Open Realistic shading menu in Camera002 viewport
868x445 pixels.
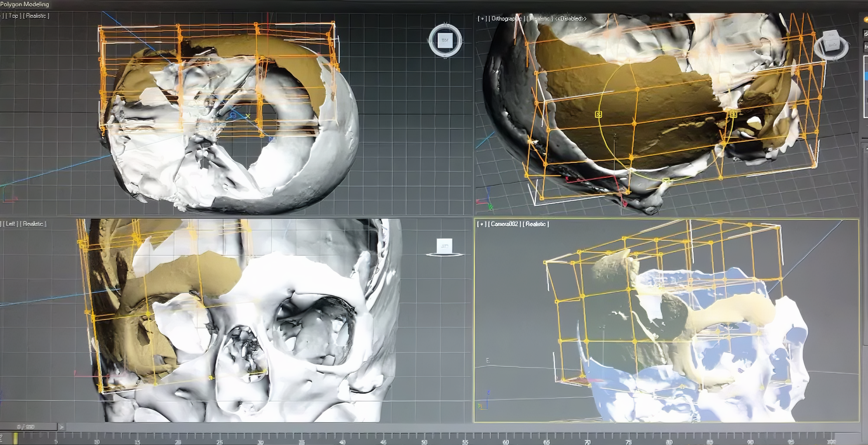click(x=536, y=224)
